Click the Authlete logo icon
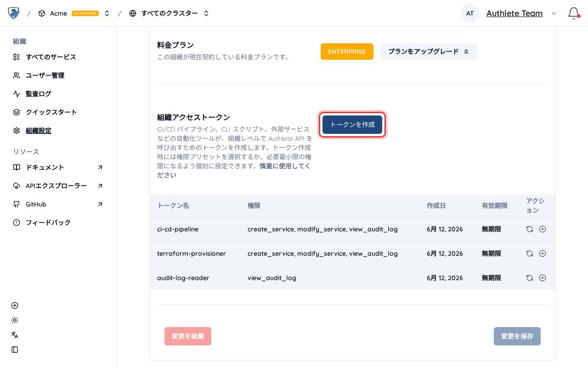Image resolution: width=588 pixels, height=368 pixels. point(14,13)
